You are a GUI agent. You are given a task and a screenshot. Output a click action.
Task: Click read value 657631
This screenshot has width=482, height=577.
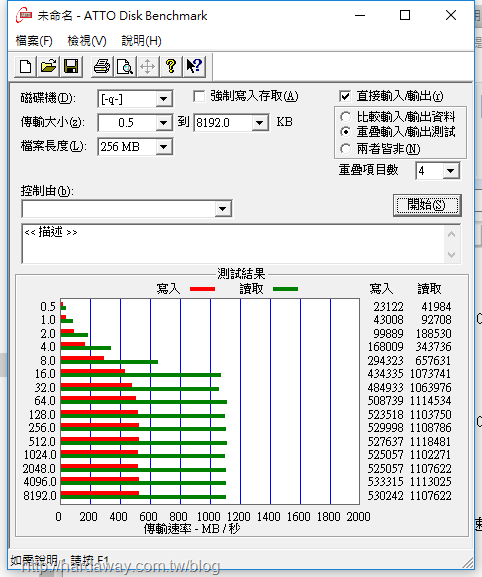pyautogui.click(x=433, y=360)
